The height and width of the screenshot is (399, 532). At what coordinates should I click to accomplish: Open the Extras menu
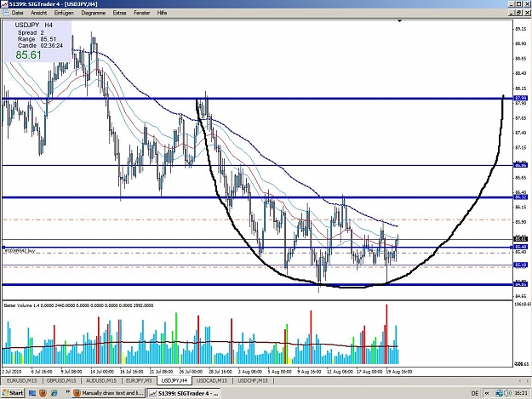(119, 13)
